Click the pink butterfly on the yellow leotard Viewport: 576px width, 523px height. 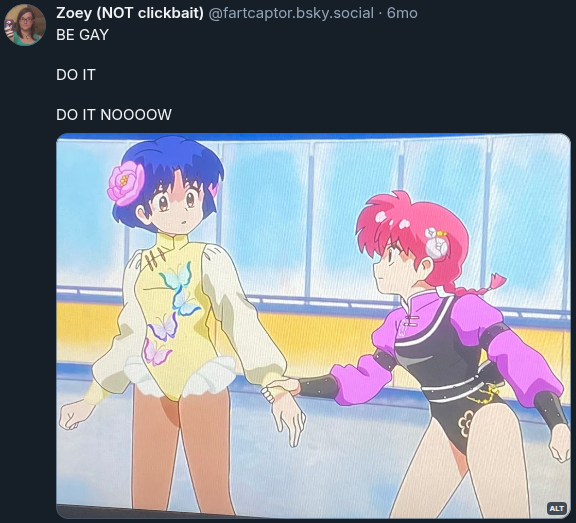[x=156, y=353]
